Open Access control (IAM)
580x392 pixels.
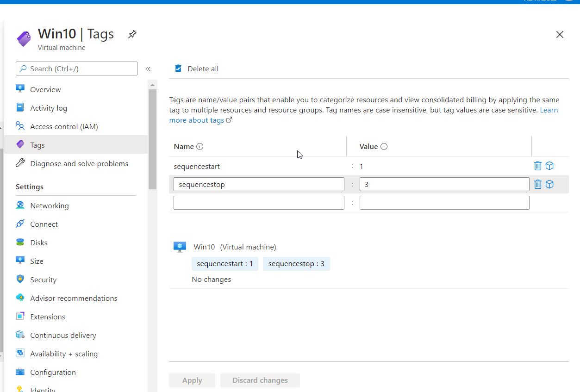click(64, 127)
